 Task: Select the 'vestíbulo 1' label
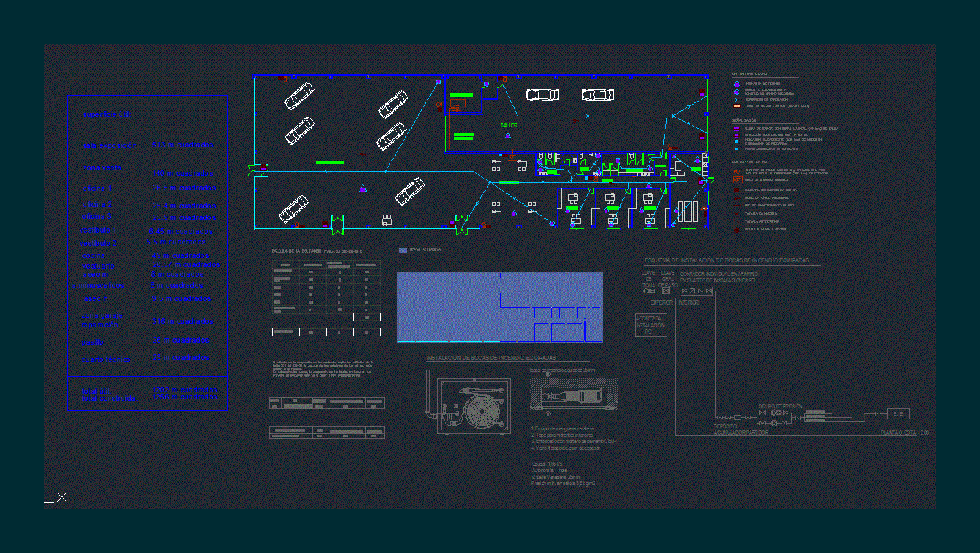[99, 230]
